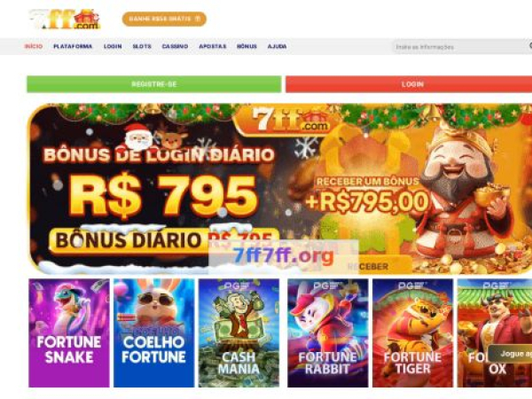The image size is (532, 399).
Task: Select Início in navigation menu
Action: (34, 46)
